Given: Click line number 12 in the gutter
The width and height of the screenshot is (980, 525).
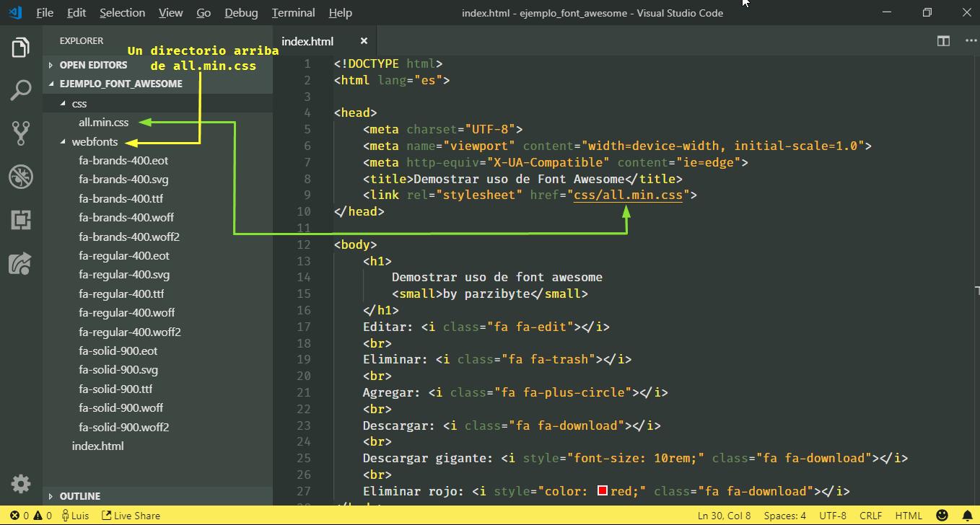Looking at the screenshot, I should (303, 244).
